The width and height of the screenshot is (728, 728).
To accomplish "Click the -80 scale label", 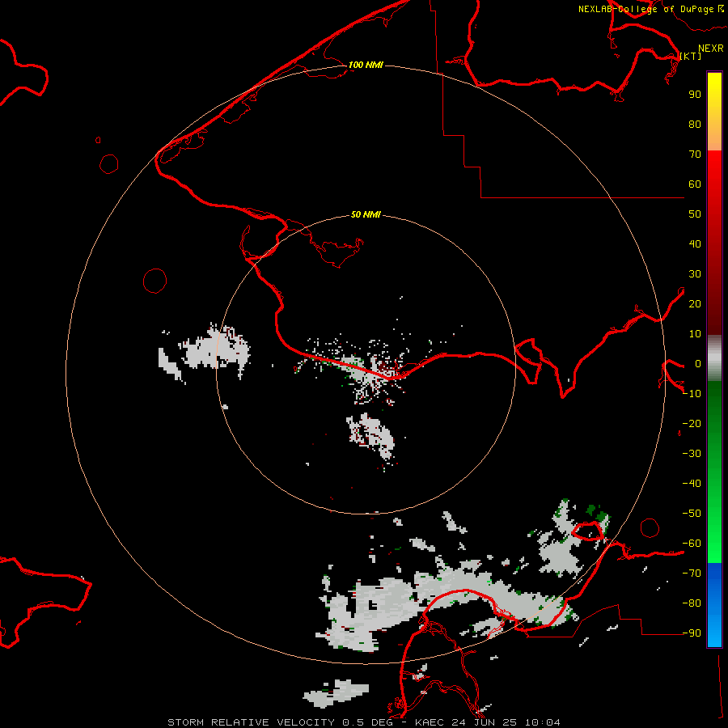I will 692,603.
